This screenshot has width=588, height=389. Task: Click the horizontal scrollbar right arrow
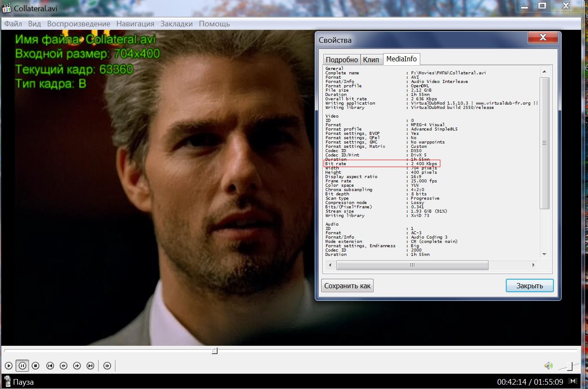(x=534, y=265)
